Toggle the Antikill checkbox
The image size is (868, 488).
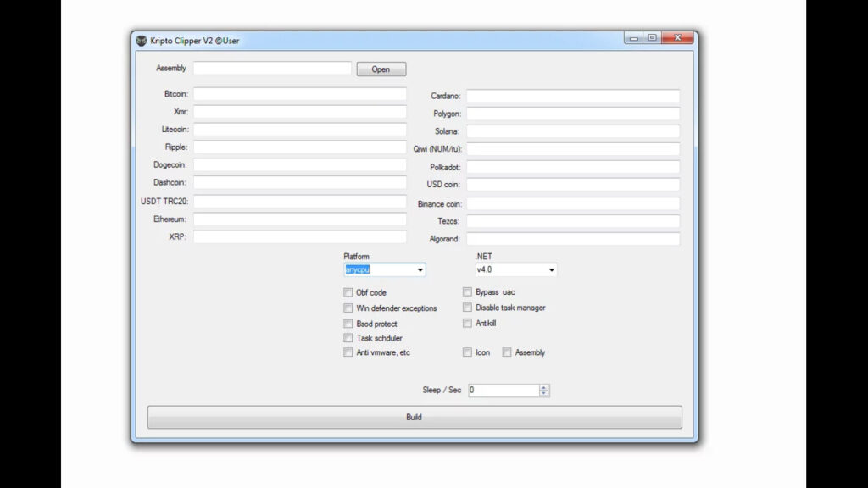point(467,323)
